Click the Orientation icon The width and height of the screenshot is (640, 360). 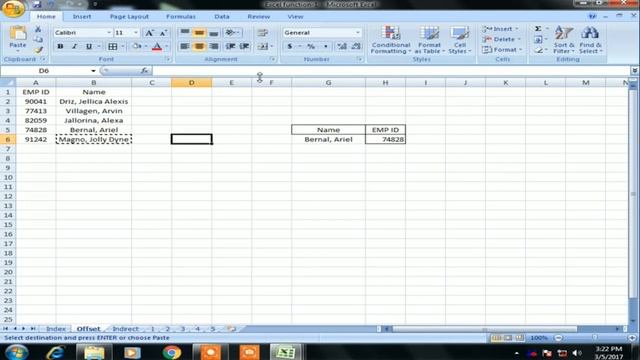coord(231,32)
